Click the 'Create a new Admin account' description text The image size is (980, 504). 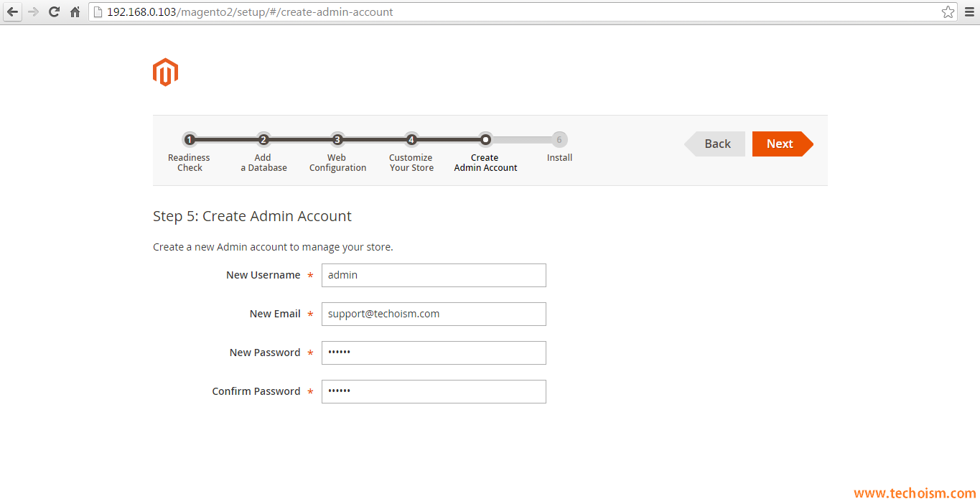tap(273, 247)
